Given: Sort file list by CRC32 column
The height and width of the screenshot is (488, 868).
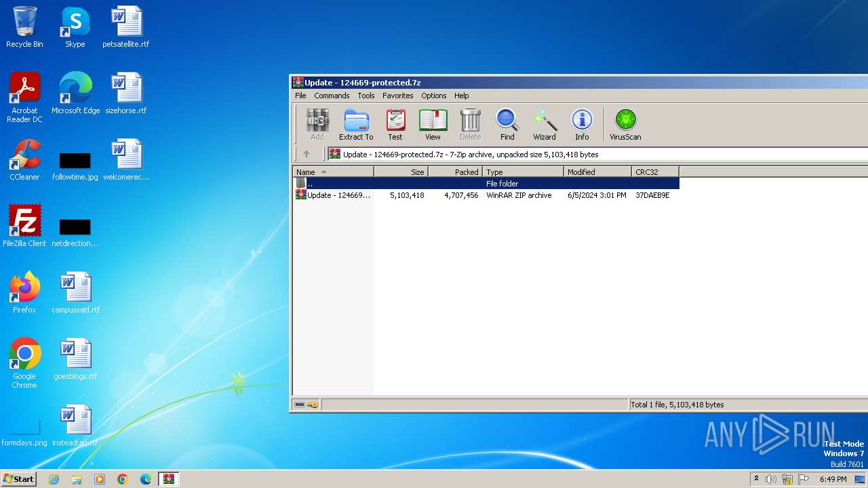Looking at the screenshot, I should (655, 172).
